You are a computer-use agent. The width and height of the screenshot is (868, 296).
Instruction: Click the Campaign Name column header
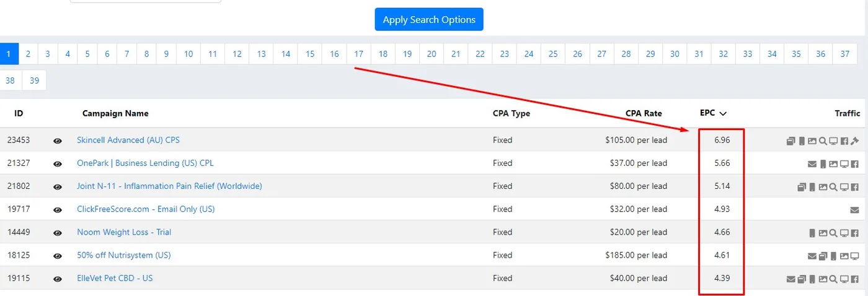115,113
